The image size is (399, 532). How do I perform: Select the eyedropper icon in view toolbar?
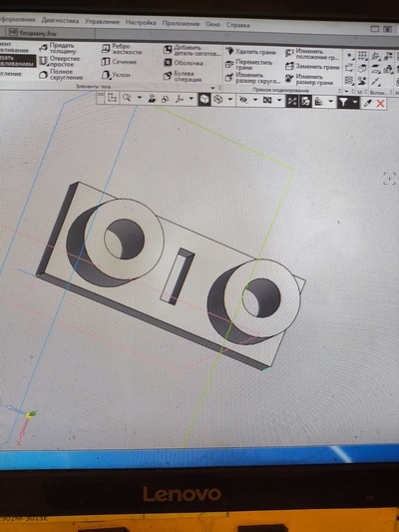click(367, 103)
